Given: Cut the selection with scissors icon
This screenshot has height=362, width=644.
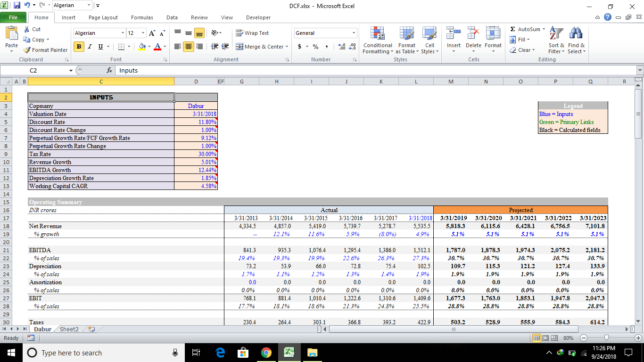Looking at the screenshot, I should tap(27, 29).
